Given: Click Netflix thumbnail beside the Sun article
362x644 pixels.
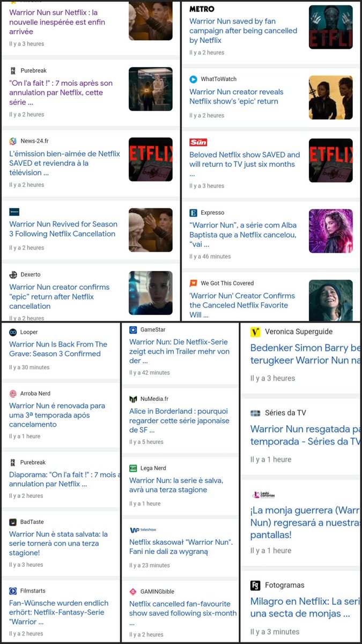Looking at the screenshot, I should click(331, 160).
